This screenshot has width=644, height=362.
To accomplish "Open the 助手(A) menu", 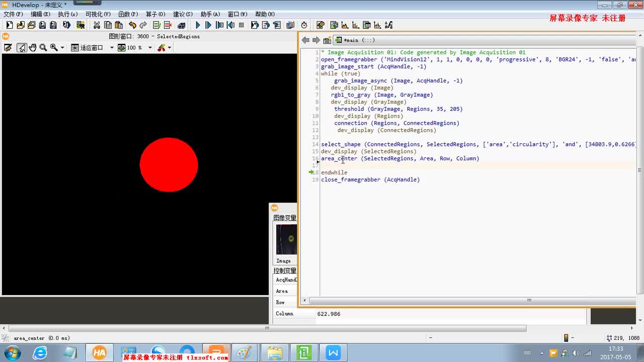I will coord(210,14).
